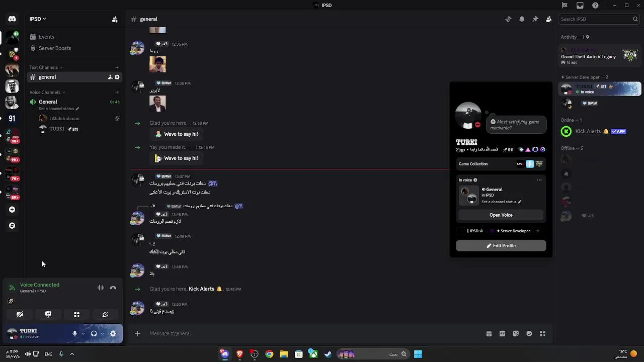This screenshot has height=362, width=644.
Task: Share your screen button
Action: pyautogui.click(x=48, y=314)
